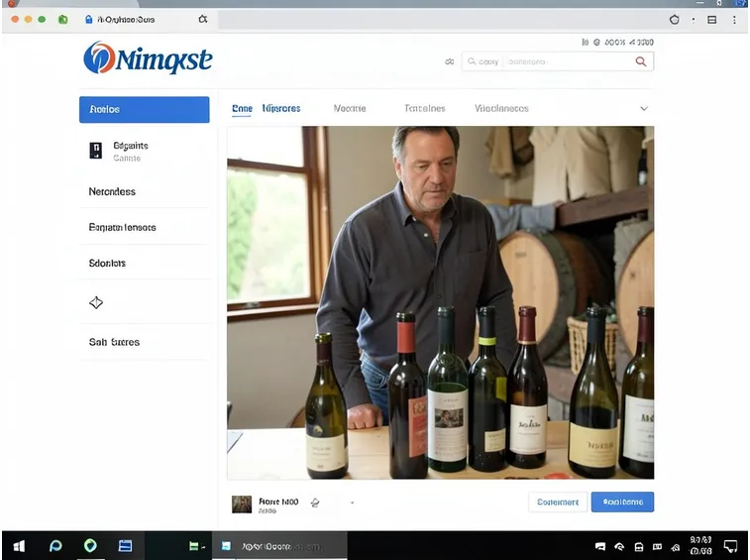Open the browser three-dot menu

click(x=734, y=20)
